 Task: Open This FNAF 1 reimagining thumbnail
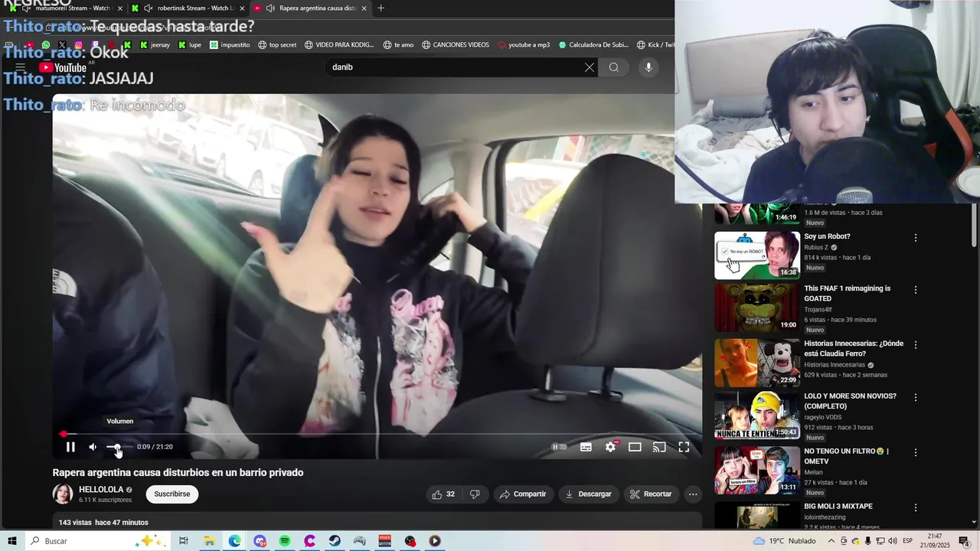pos(757,308)
